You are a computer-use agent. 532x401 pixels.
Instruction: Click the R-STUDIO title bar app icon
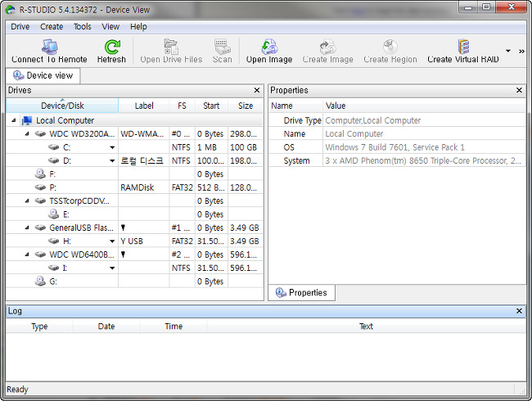[11, 10]
